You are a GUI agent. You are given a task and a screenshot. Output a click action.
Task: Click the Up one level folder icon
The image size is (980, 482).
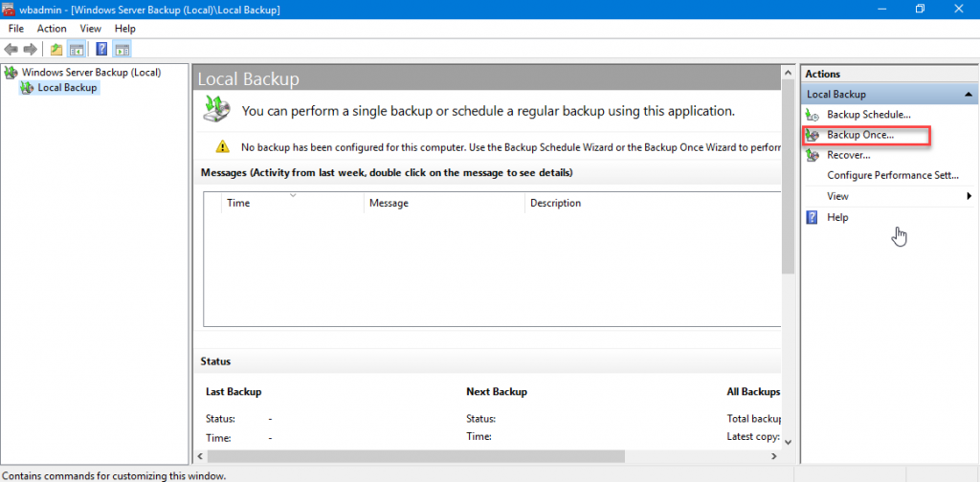(56, 50)
